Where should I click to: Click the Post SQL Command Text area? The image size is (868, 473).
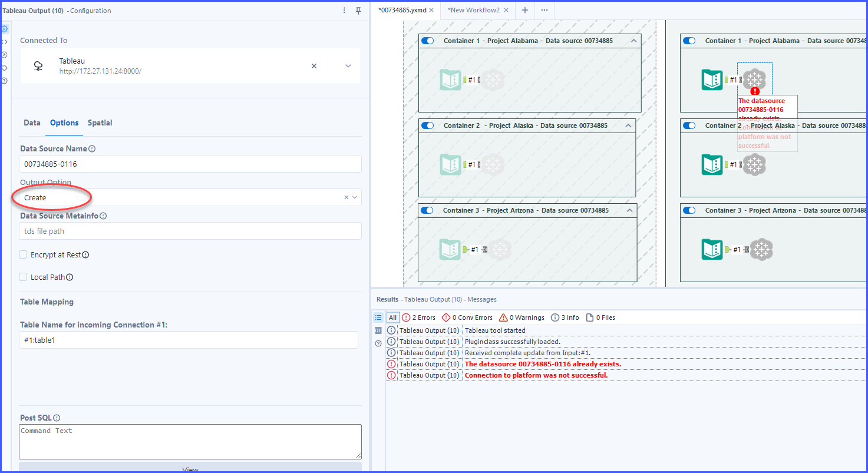[x=190, y=442]
